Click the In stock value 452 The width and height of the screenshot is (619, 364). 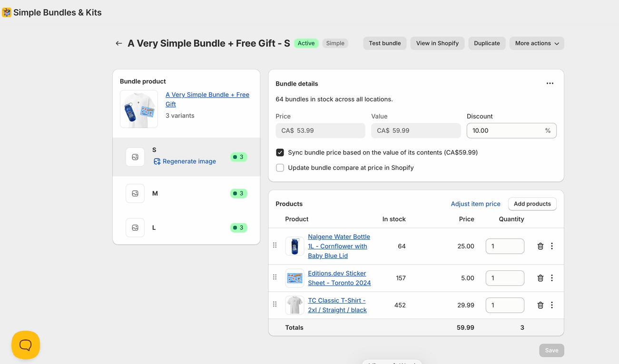[x=400, y=305]
